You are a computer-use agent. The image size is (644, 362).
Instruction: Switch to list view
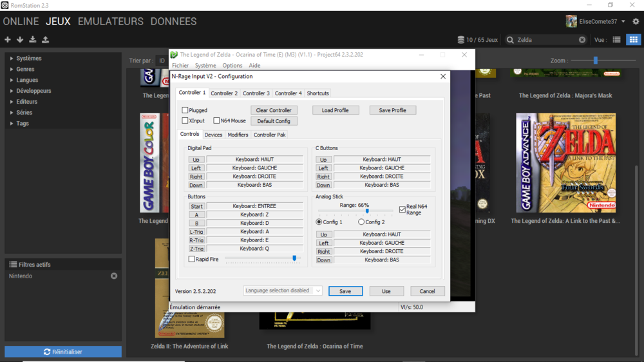(616, 40)
